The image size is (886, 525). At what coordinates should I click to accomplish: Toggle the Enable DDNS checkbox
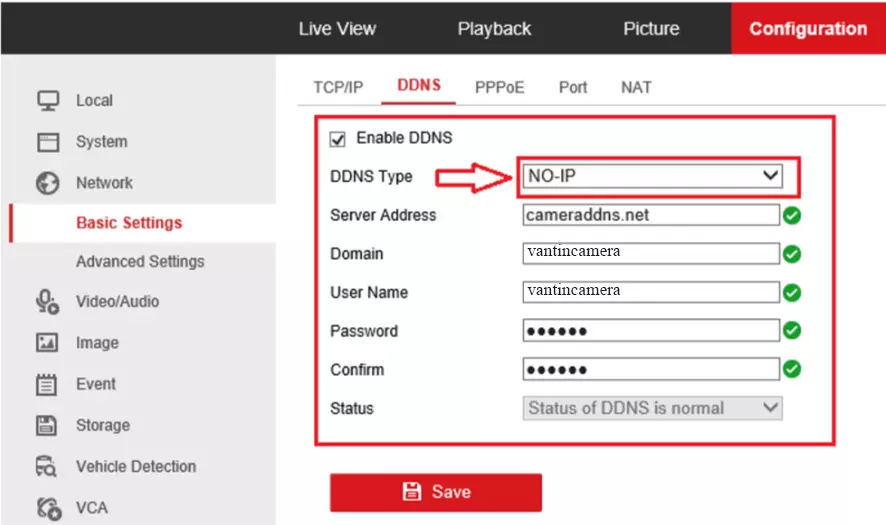[x=337, y=139]
